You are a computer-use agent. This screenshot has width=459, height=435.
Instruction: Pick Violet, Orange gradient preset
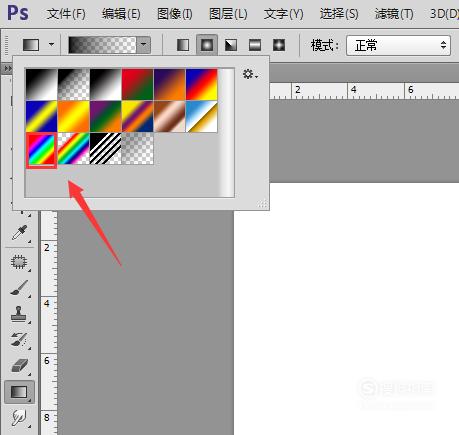(169, 84)
